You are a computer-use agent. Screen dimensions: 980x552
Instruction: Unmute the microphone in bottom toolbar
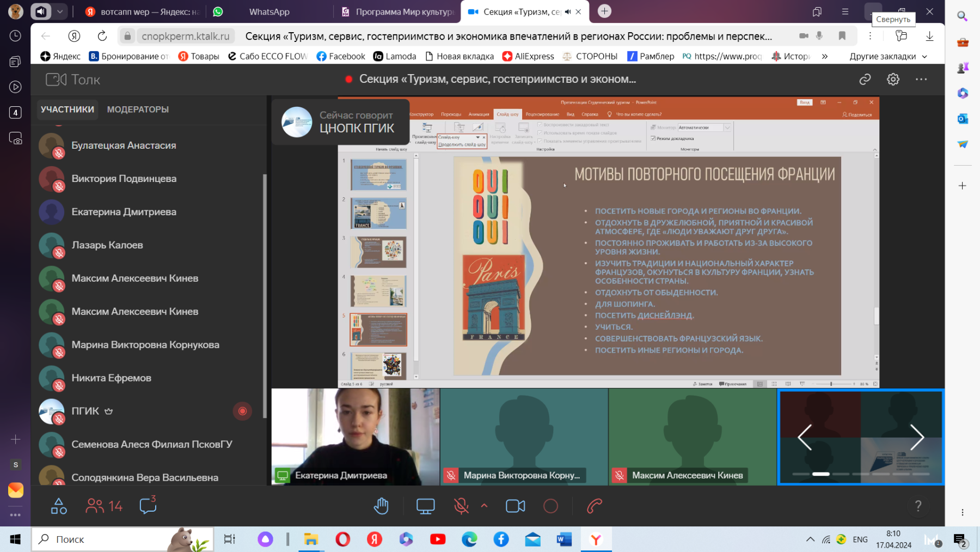461,506
